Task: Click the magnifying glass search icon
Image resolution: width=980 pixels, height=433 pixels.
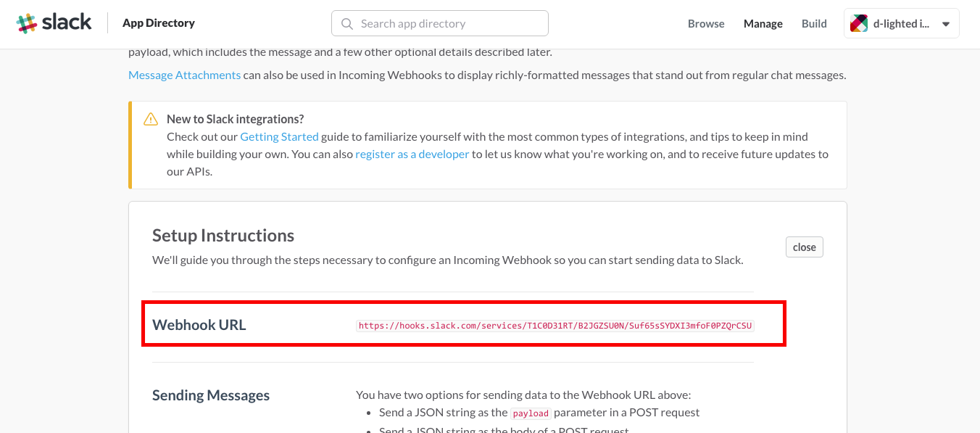Action: point(347,24)
